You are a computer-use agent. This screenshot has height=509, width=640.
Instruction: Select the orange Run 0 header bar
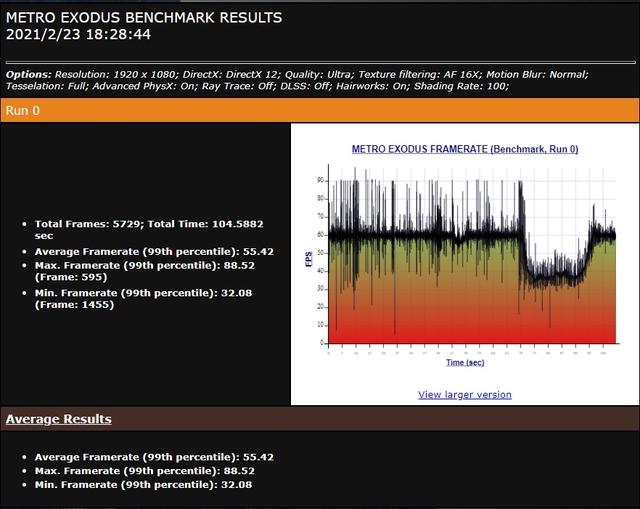[320, 110]
